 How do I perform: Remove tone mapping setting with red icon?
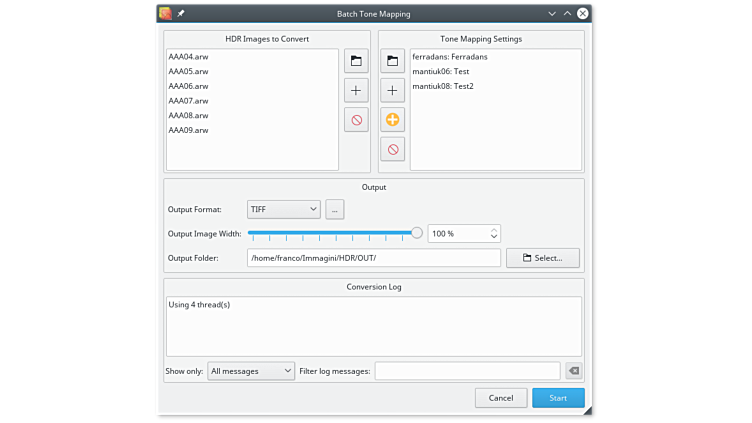coord(392,149)
